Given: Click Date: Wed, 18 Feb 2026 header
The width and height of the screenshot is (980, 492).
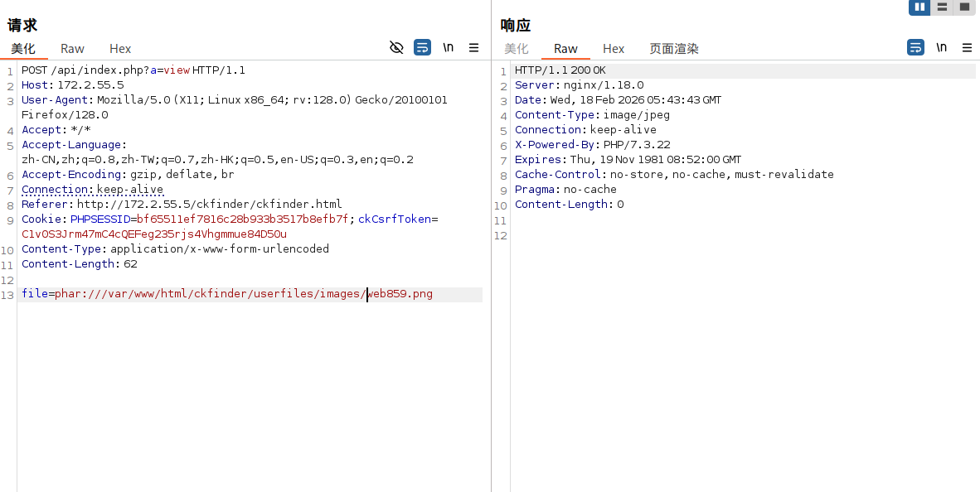Looking at the screenshot, I should pyautogui.click(x=619, y=100).
